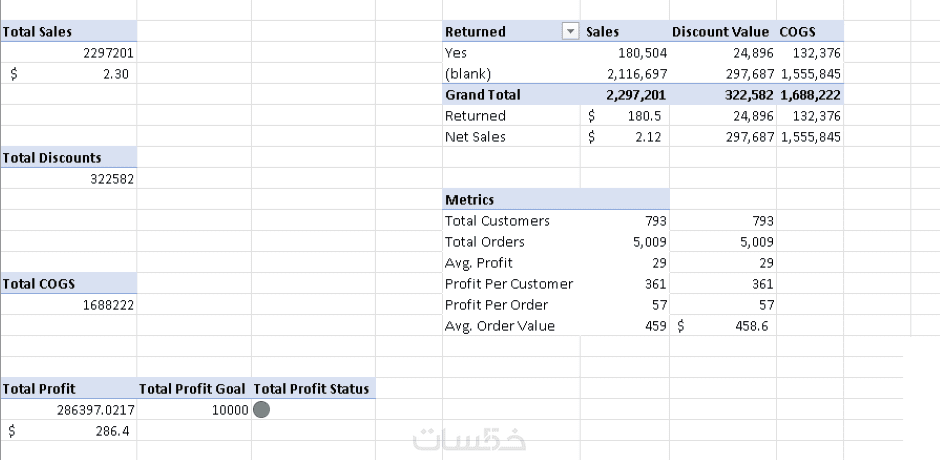The image size is (940, 460).
Task: Click the COGS column header
Action: [796, 32]
